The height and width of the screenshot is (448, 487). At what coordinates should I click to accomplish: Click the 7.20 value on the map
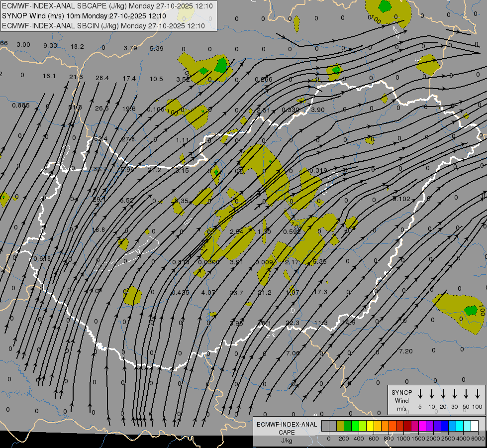[406, 351]
